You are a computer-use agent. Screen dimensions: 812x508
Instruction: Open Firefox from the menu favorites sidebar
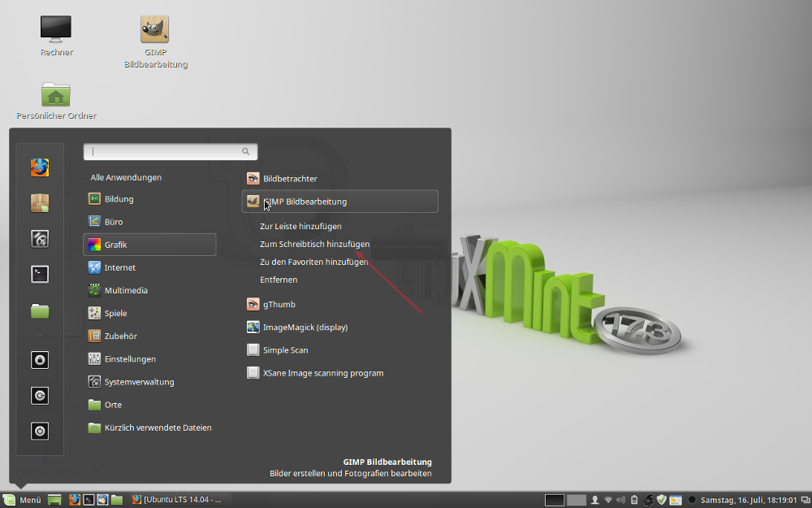[x=40, y=168]
